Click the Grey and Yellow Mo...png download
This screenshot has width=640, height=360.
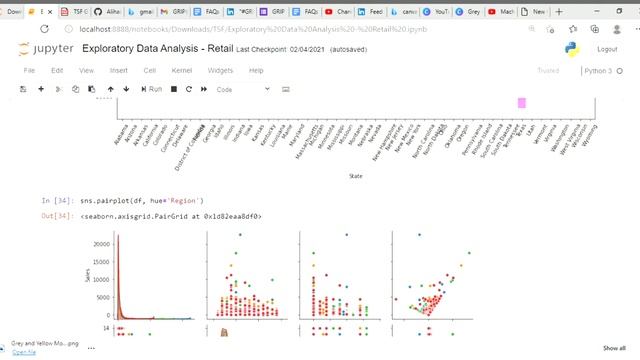point(45,343)
